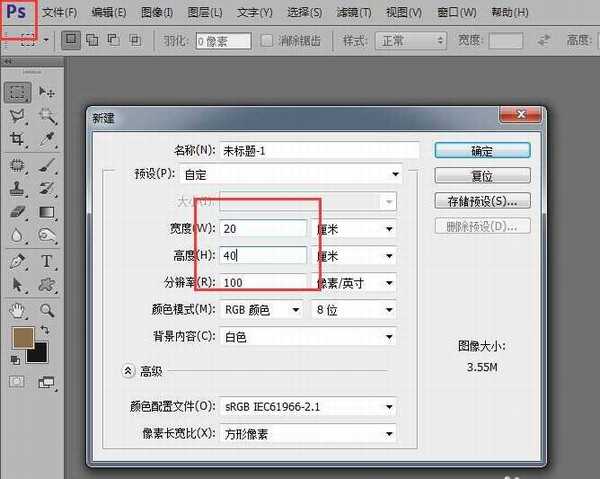600x479 pixels.
Task: Select the Eyedropper tool
Action: pos(47,139)
